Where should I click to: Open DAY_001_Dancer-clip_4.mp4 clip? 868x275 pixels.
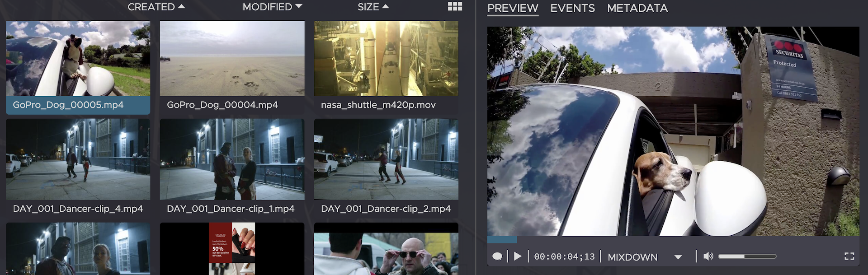tap(78, 159)
